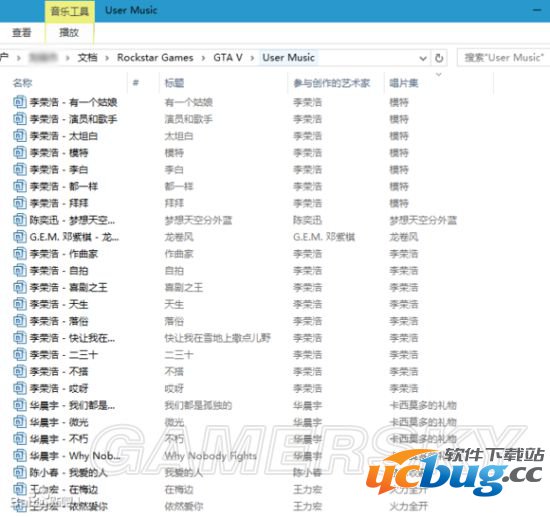Click the icon for 李荣浩 - 不搭

click(20, 371)
